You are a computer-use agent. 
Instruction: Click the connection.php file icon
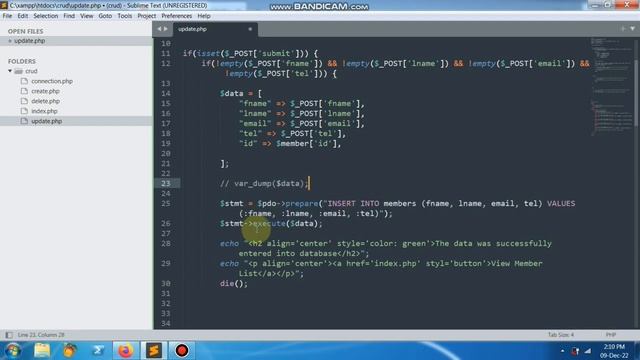tap(24, 81)
